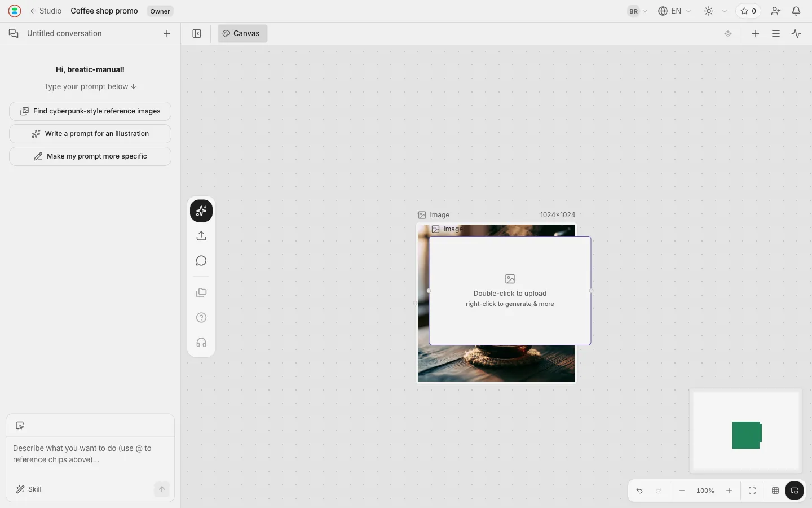Open the EN language dropdown

[674, 11]
